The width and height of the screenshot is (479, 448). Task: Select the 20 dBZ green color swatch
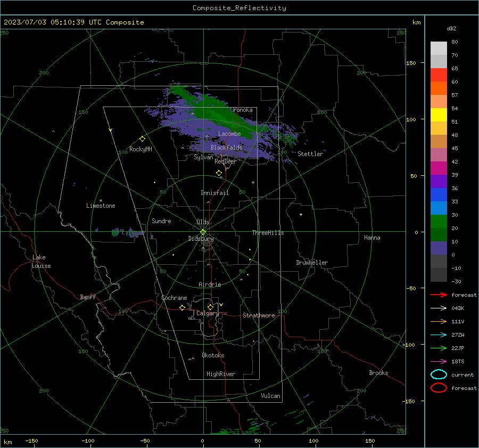tap(439, 222)
